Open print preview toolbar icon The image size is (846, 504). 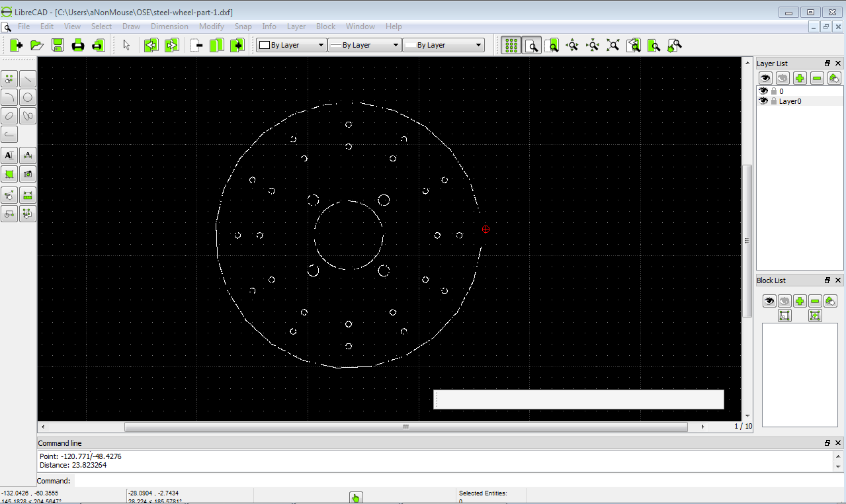click(99, 45)
